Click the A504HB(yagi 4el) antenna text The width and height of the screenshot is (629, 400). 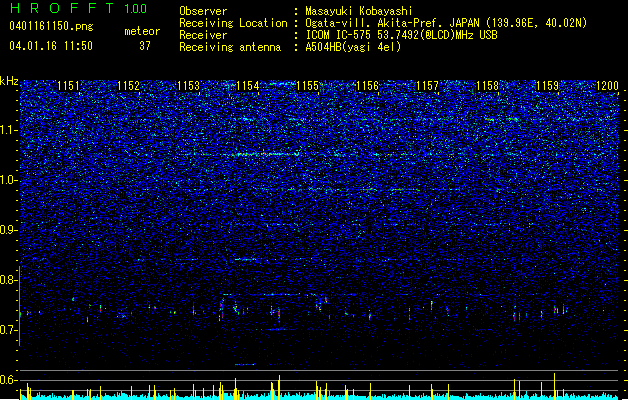pos(353,47)
